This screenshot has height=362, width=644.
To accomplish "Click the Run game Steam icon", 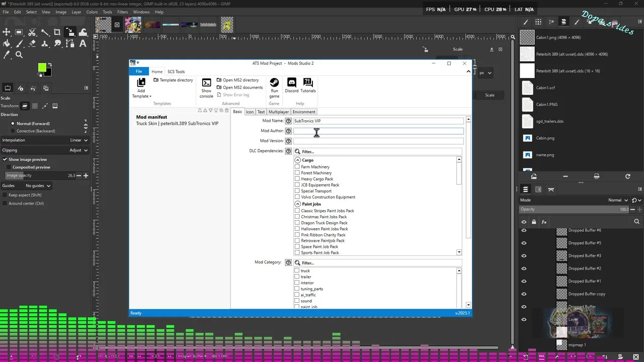I will 274,82.
